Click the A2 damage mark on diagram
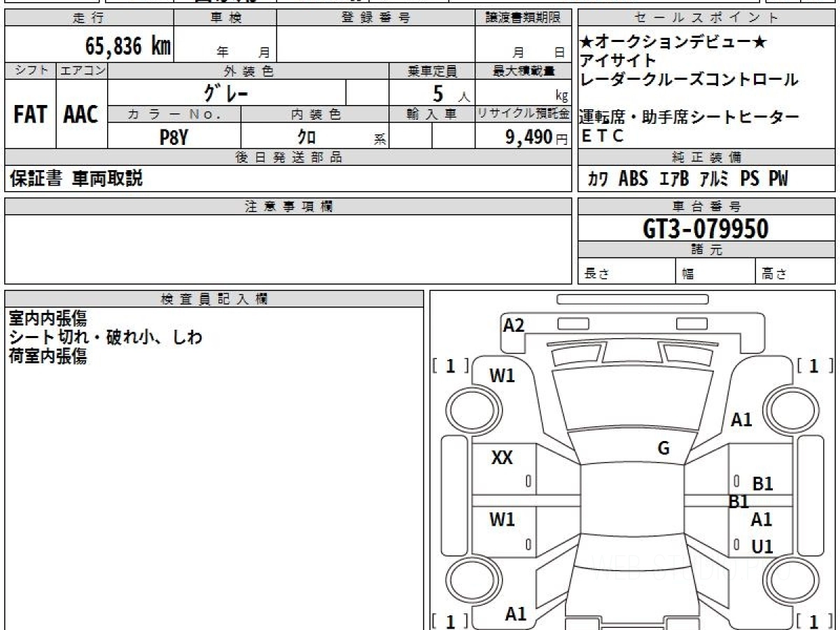Image resolution: width=840 pixels, height=630 pixels. pos(514,325)
